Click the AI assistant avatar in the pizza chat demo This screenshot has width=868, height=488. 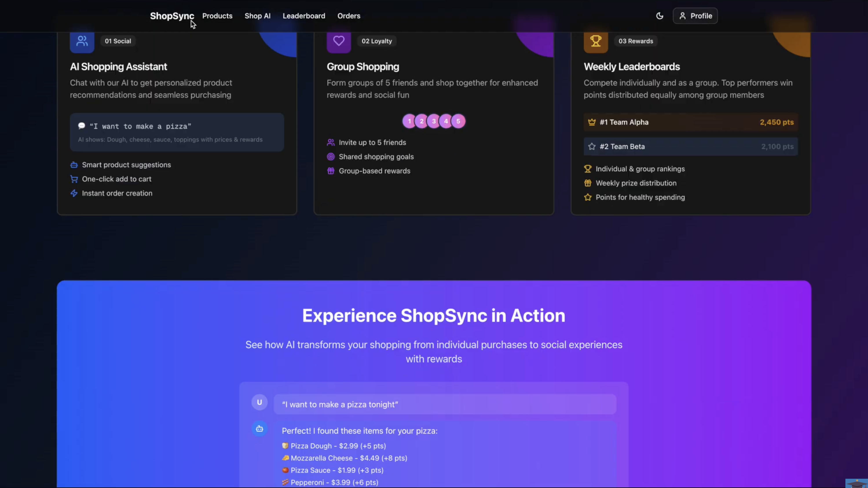point(259,429)
